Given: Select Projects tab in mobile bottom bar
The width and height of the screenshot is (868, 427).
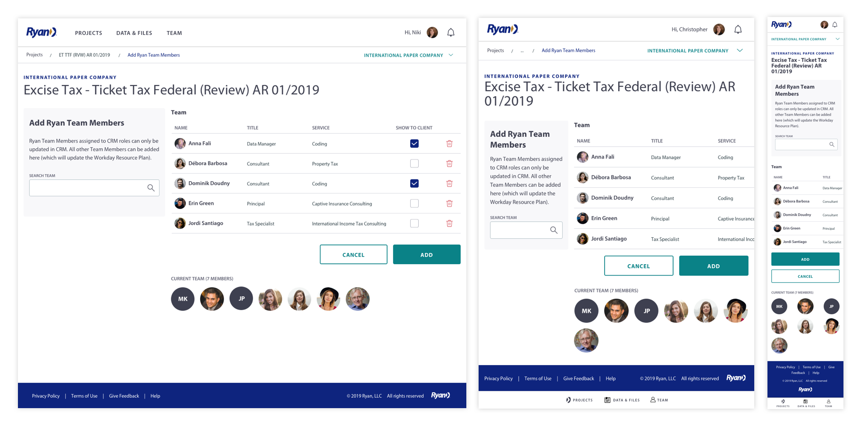Looking at the screenshot, I should coord(783,403).
